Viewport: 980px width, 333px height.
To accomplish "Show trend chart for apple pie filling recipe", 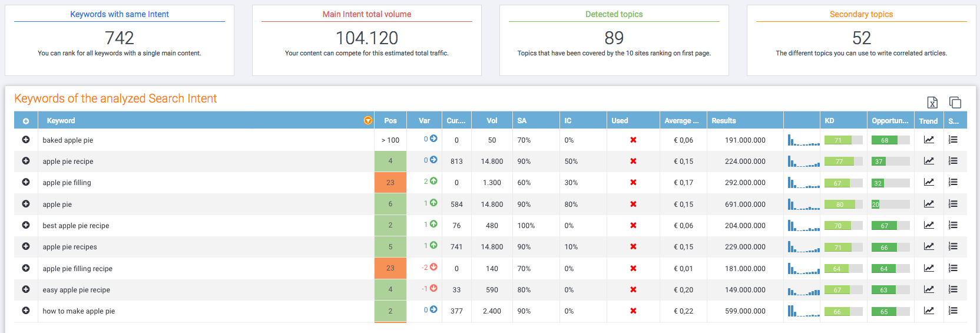I will pos(929,268).
